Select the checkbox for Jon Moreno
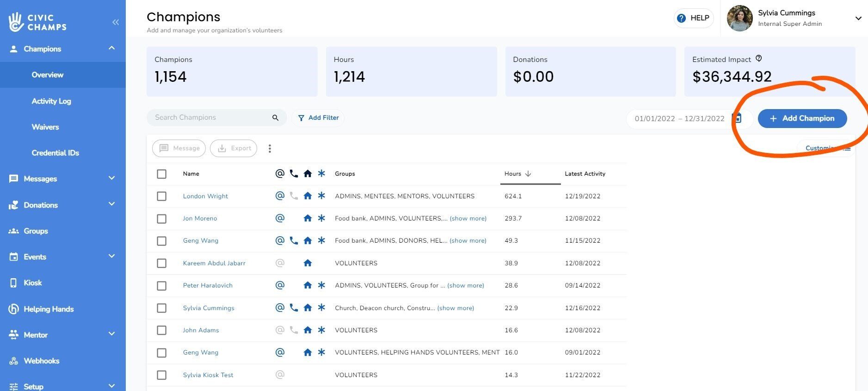This screenshot has height=391, width=868. pyautogui.click(x=161, y=219)
